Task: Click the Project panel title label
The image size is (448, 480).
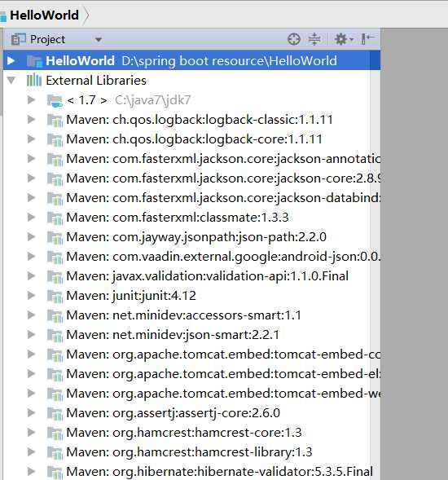Action: [47, 39]
